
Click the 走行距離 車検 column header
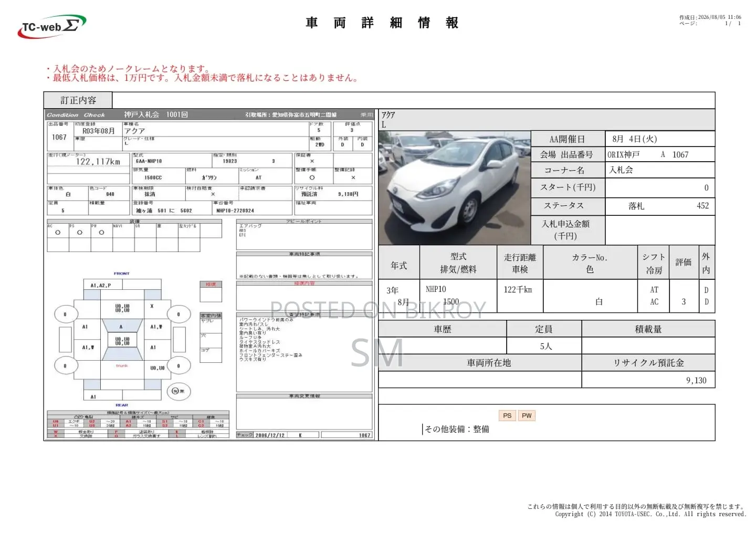point(520,263)
